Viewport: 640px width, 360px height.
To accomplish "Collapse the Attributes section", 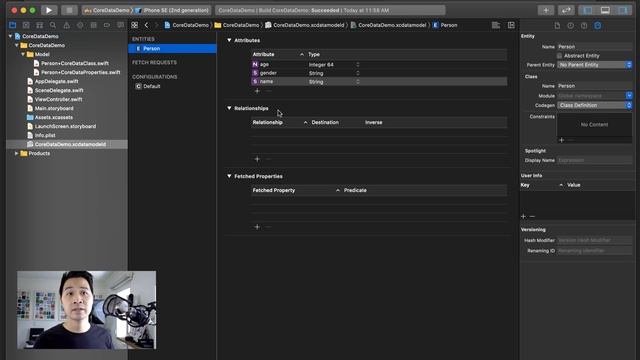I will [229, 40].
